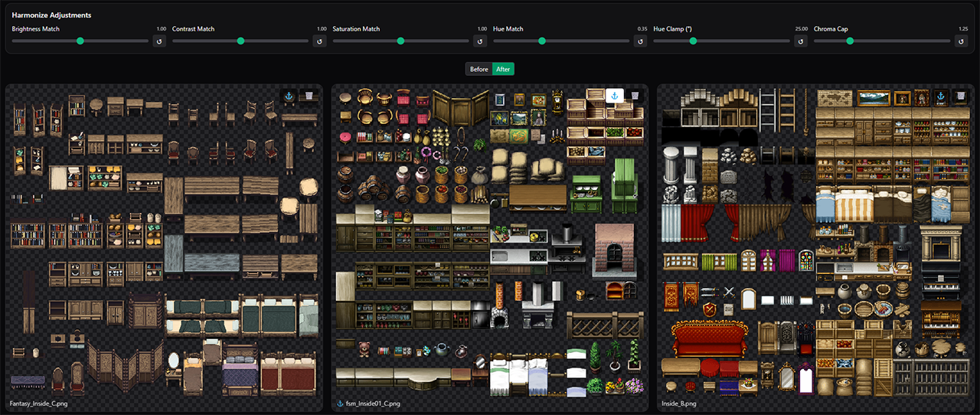Click the Fantasy_Inside_C.png filename

coord(38,403)
